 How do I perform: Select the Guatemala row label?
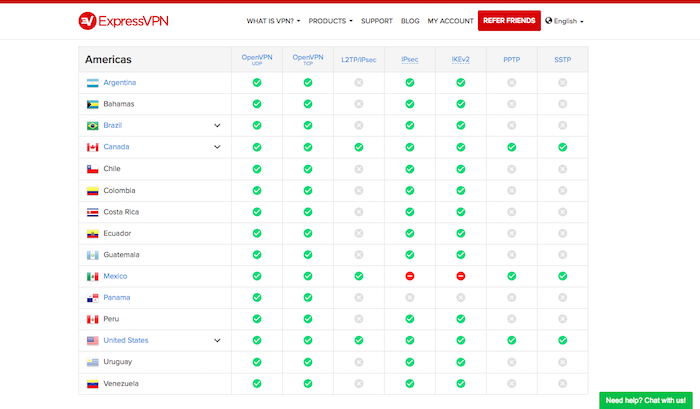tap(121, 255)
